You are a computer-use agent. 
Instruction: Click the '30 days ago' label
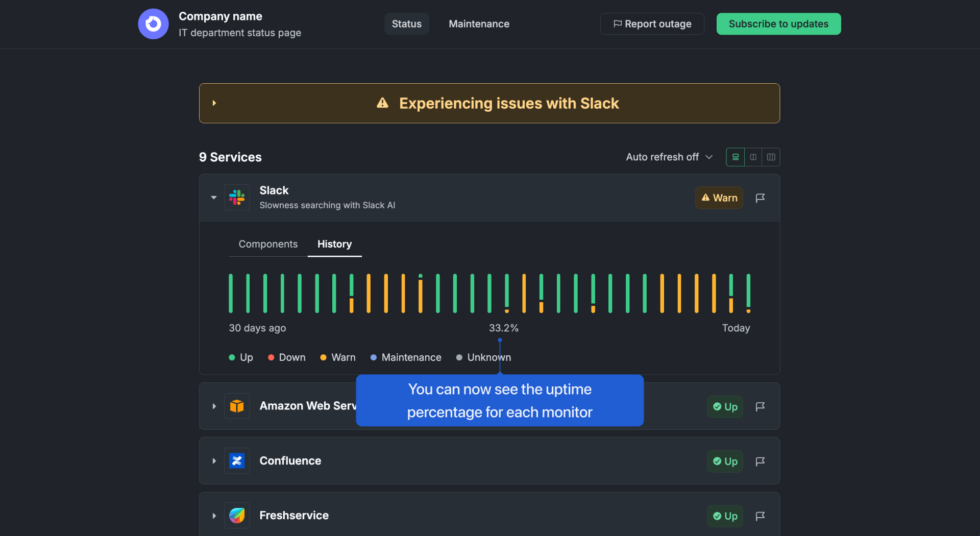click(257, 328)
